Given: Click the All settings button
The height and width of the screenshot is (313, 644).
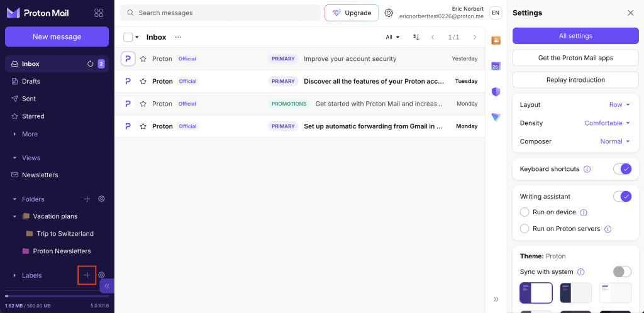Looking at the screenshot, I should [x=575, y=36].
